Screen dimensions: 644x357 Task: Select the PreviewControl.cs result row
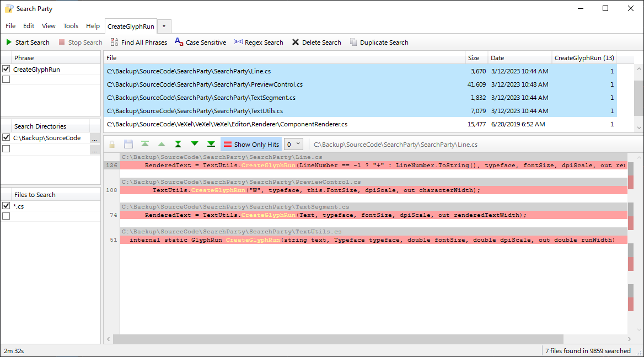tap(360, 84)
